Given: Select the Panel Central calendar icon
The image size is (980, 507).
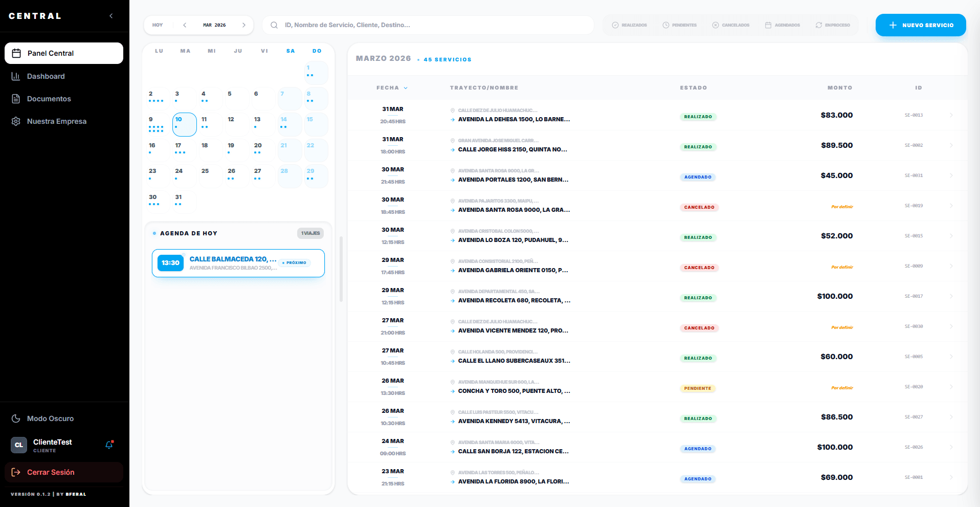Looking at the screenshot, I should coord(16,53).
